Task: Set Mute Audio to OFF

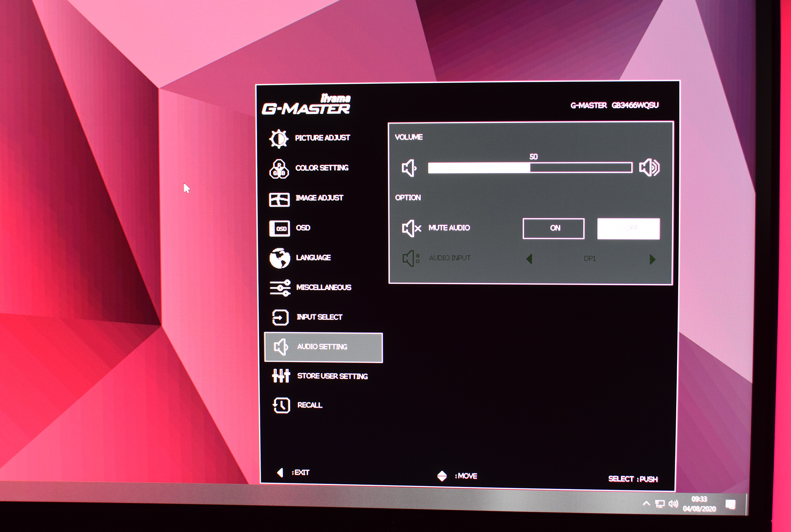Action: 628,229
